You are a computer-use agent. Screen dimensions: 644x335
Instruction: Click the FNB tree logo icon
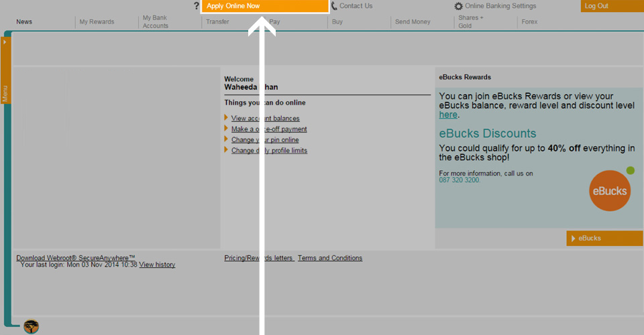(32, 326)
